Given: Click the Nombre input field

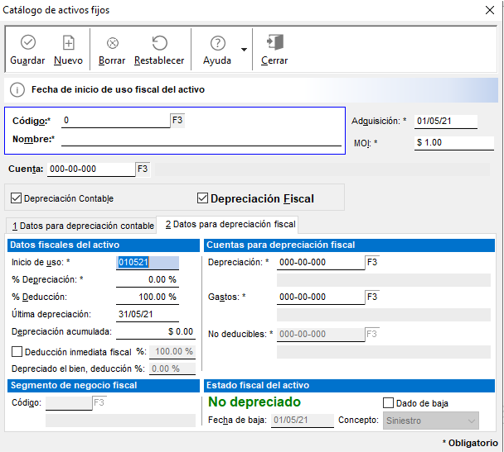Looking at the screenshot, I should pyautogui.click(x=201, y=139).
